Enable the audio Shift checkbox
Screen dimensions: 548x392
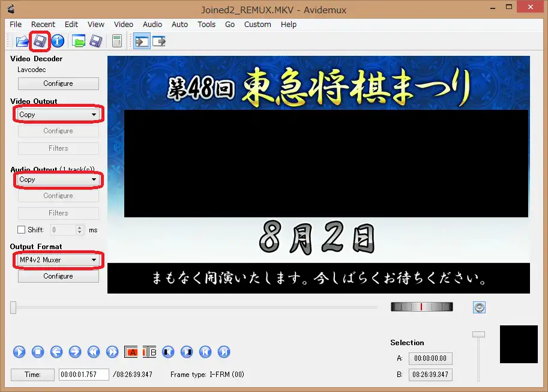click(x=22, y=229)
